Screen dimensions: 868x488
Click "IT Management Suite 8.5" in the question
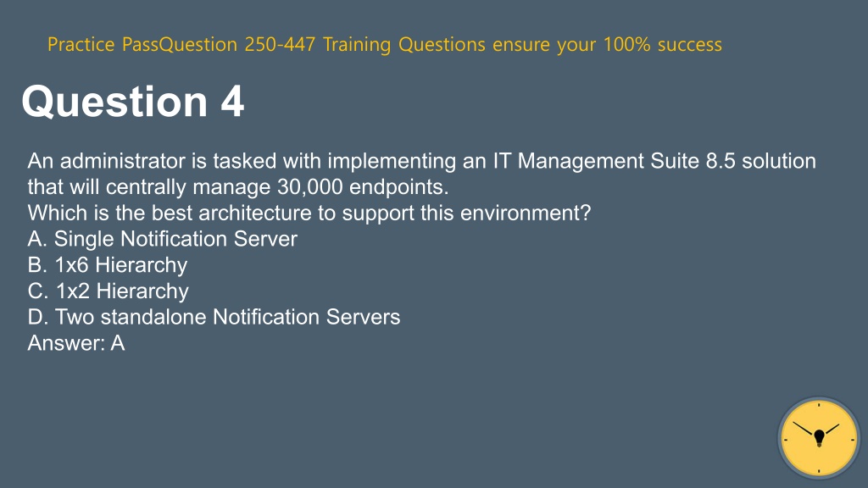pyautogui.click(x=610, y=161)
